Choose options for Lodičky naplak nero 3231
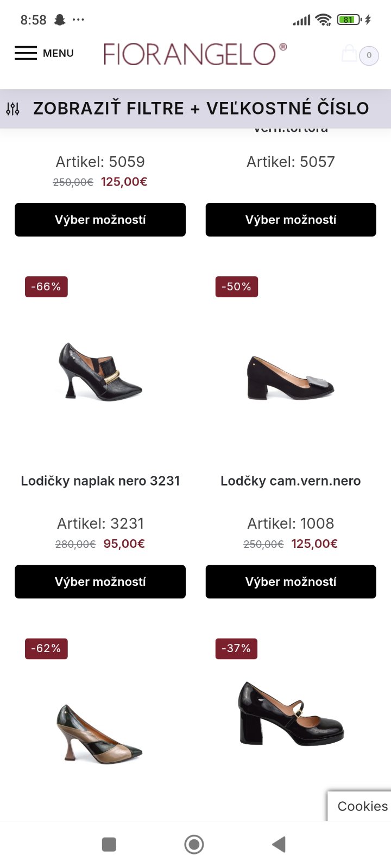391x868 pixels. [x=100, y=582]
